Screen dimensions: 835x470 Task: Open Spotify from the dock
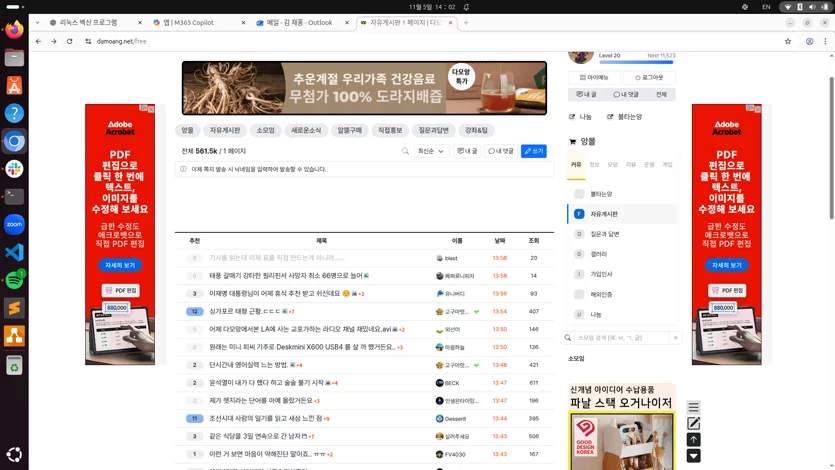(14, 280)
